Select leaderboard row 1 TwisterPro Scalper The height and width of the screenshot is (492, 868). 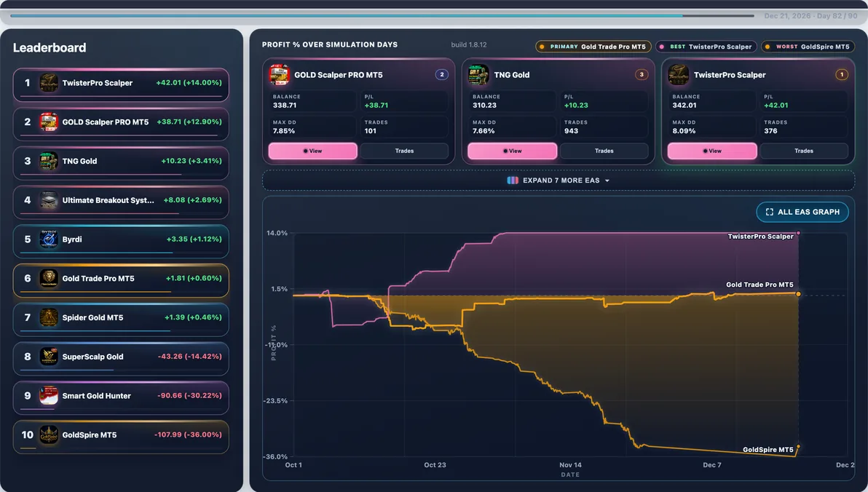[x=121, y=84]
